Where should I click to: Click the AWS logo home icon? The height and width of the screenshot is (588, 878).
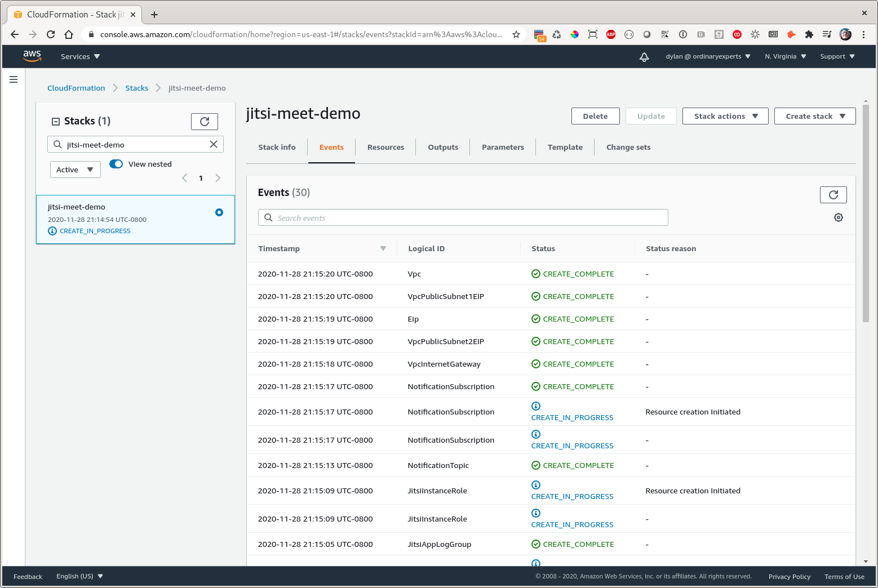pyautogui.click(x=32, y=56)
